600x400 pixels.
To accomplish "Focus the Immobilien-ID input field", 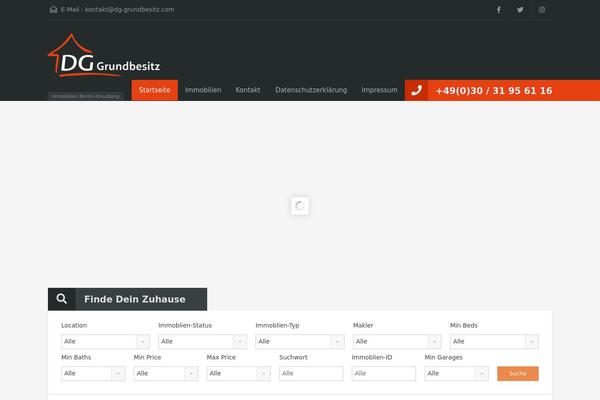I will pyautogui.click(x=384, y=374).
